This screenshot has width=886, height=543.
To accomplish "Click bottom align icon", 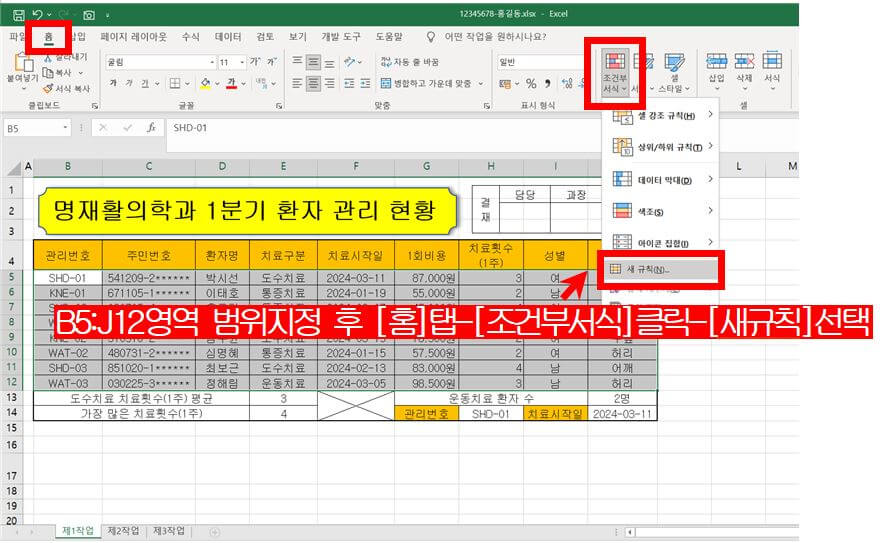I will 329,62.
